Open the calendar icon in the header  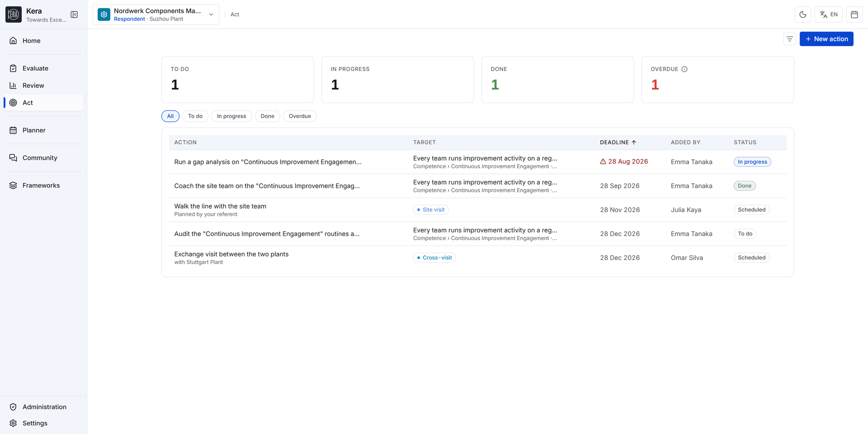point(854,14)
